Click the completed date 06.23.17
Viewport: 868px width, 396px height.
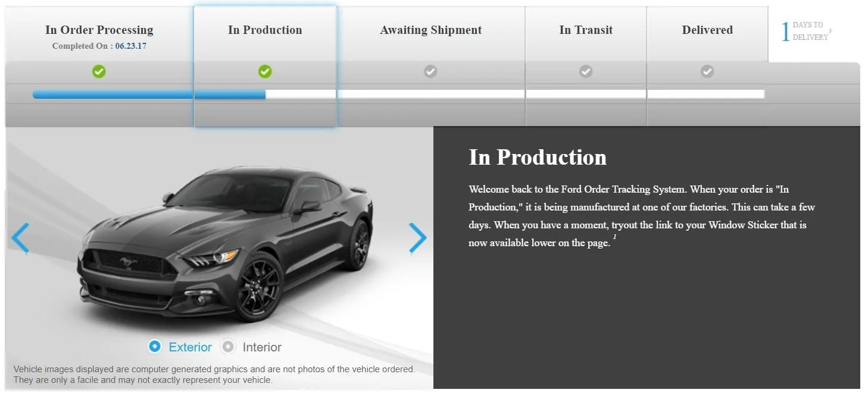pos(130,46)
